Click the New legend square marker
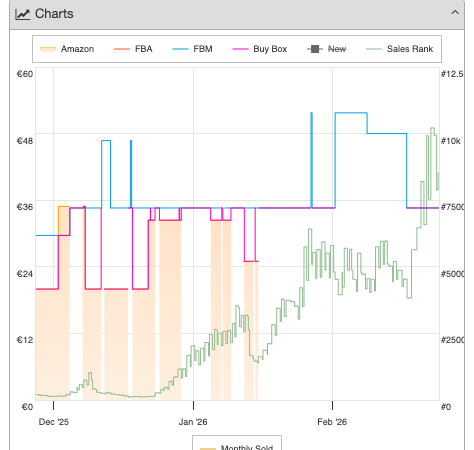 [315, 49]
